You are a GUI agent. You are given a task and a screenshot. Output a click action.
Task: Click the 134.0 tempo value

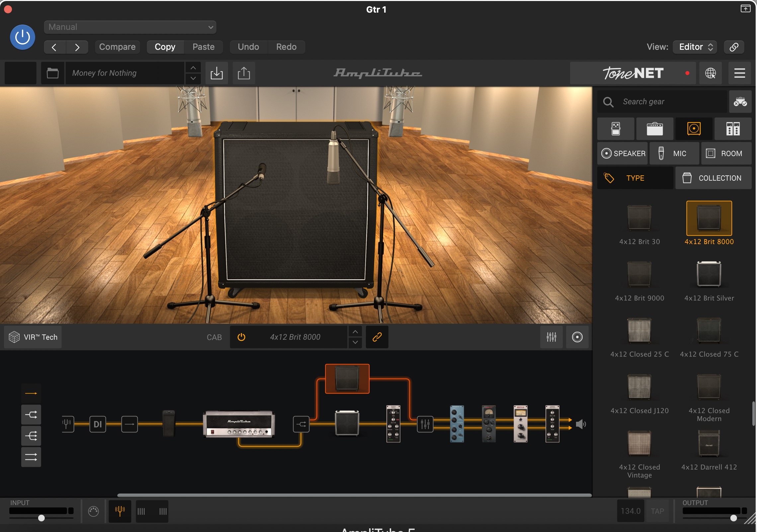(631, 511)
